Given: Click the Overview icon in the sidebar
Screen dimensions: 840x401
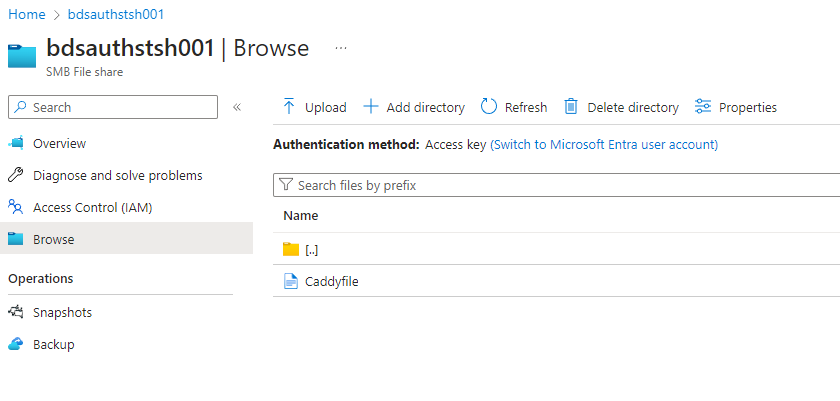Looking at the screenshot, I should pyautogui.click(x=16, y=143).
